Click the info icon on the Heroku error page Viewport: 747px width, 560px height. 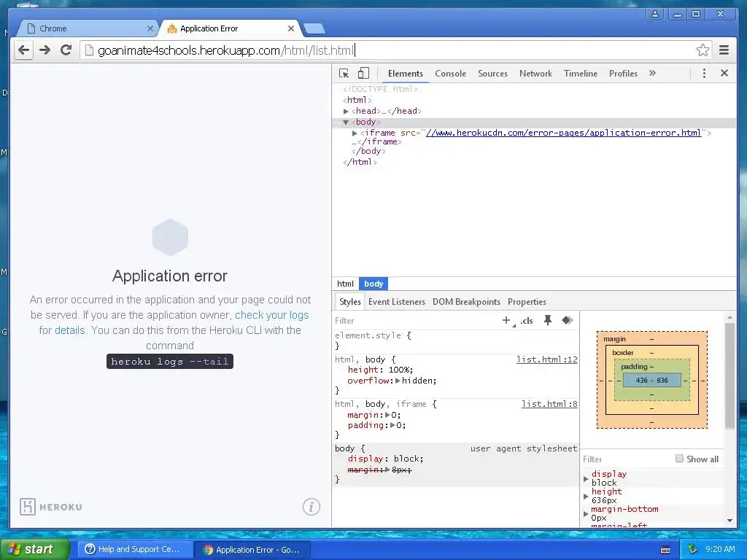click(311, 507)
